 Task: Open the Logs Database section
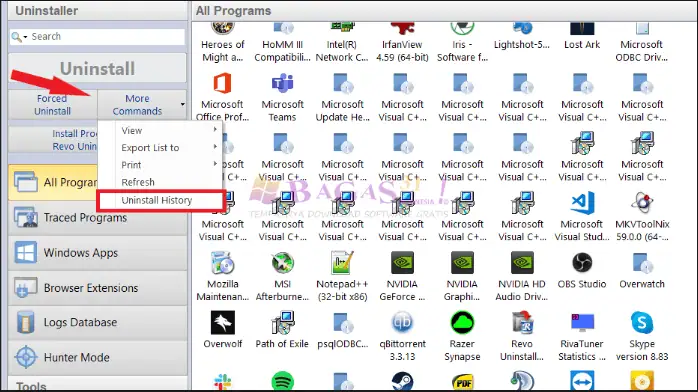click(97, 322)
